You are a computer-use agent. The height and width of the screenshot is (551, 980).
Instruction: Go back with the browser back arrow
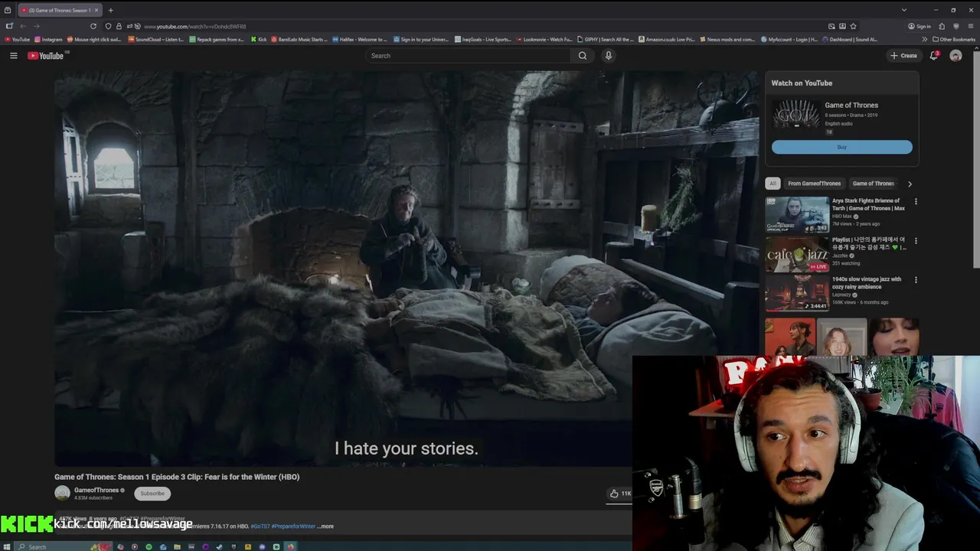23,26
